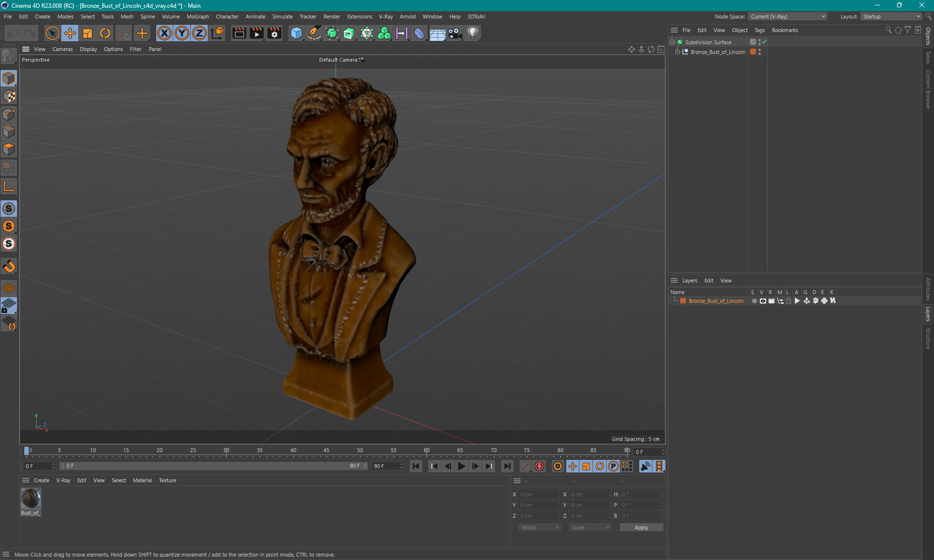Open the Scale mode dropdown
This screenshot has width=934, height=560.
pos(590,527)
